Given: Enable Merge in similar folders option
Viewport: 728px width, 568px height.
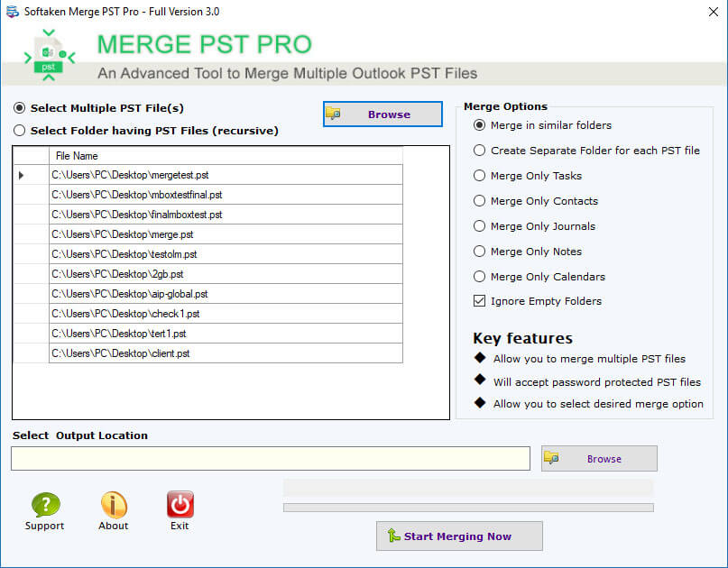Looking at the screenshot, I should (479, 125).
